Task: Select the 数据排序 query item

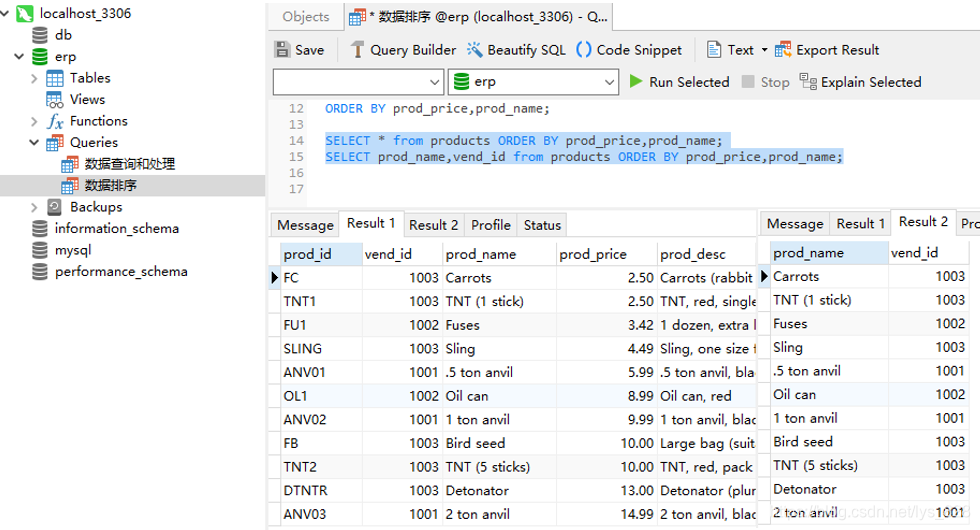Action: click(x=111, y=186)
